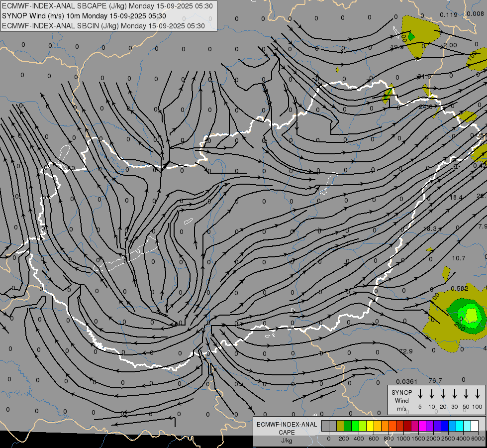Click the wind arrow above the 10 label

click(432, 394)
